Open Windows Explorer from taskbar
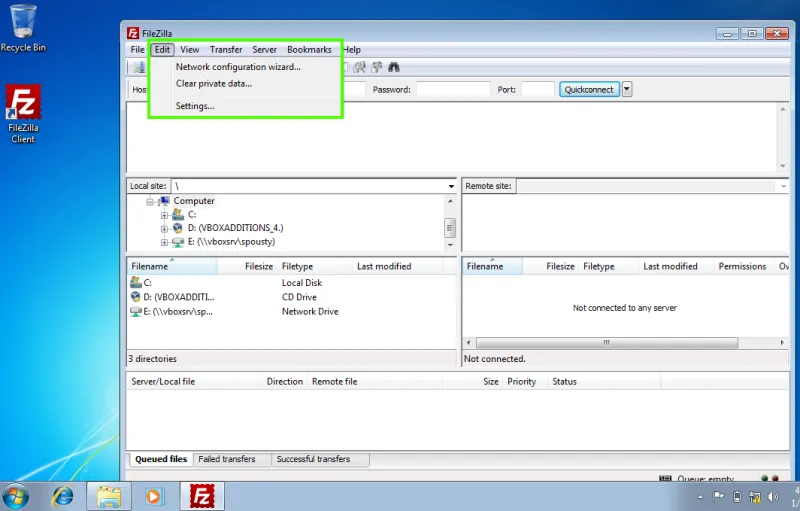This screenshot has height=511, width=800. [x=109, y=496]
